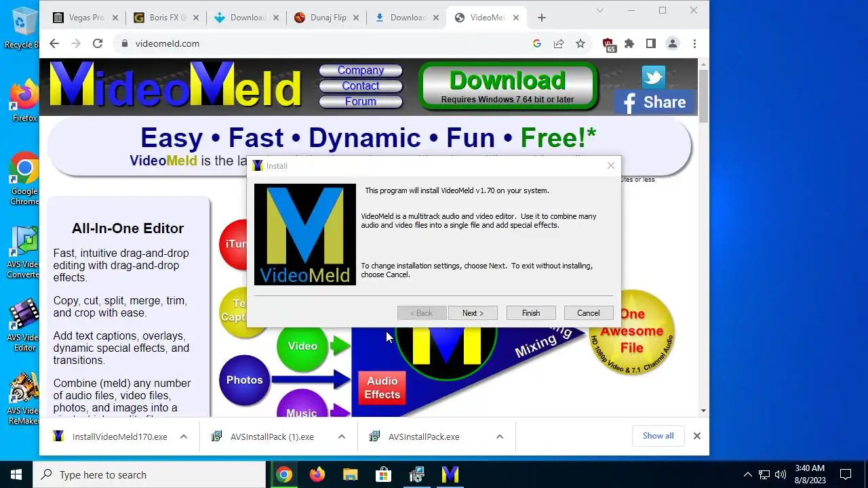Click the Facebook Share button
The image size is (868, 488).
pos(654,102)
